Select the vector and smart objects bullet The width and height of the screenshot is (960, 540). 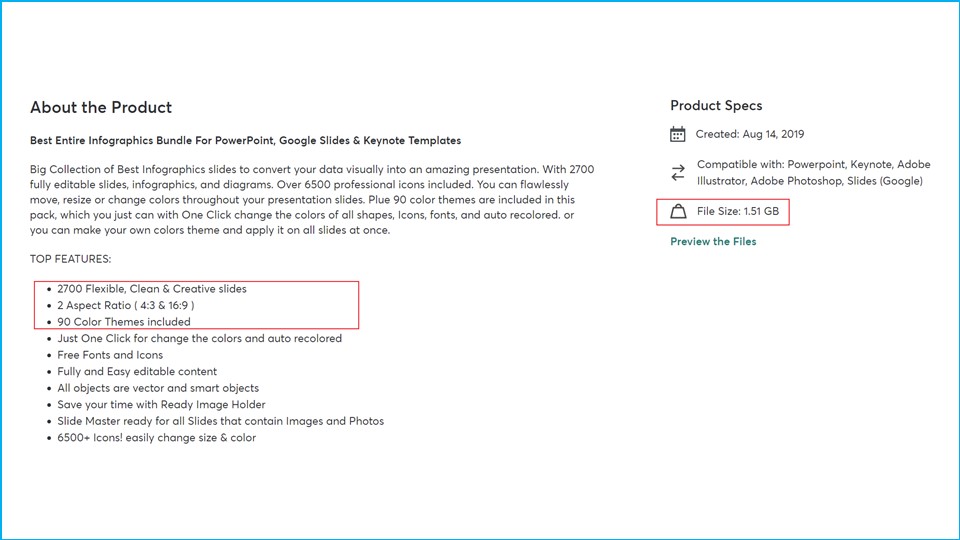158,388
